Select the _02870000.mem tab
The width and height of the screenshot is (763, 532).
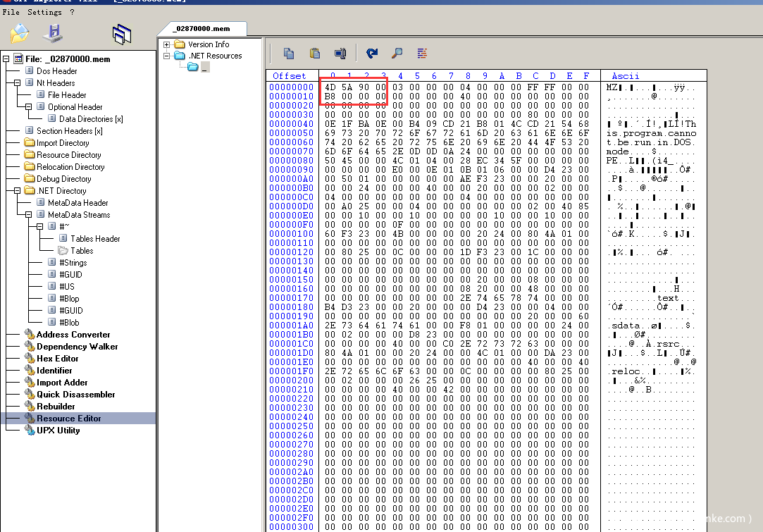201,29
